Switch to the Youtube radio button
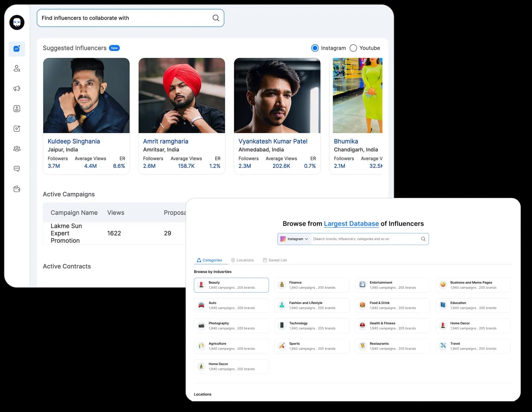The height and width of the screenshot is (412, 532). point(353,48)
